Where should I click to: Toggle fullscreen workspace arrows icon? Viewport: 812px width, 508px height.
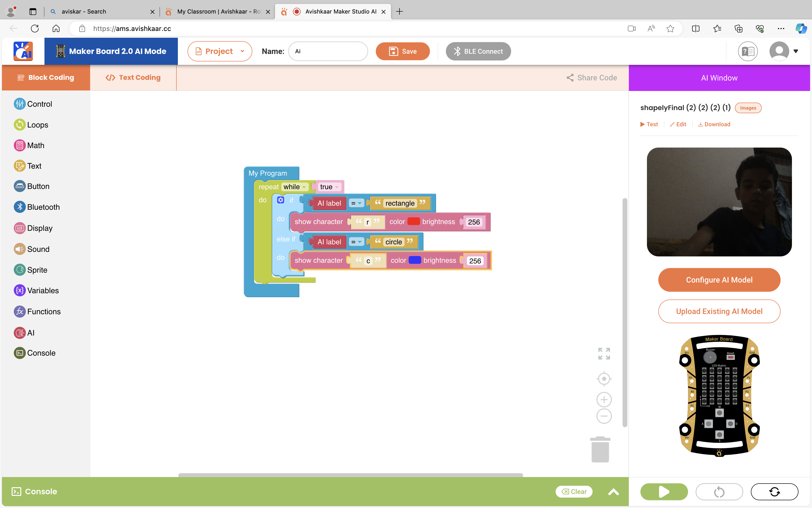(x=604, y=354)
